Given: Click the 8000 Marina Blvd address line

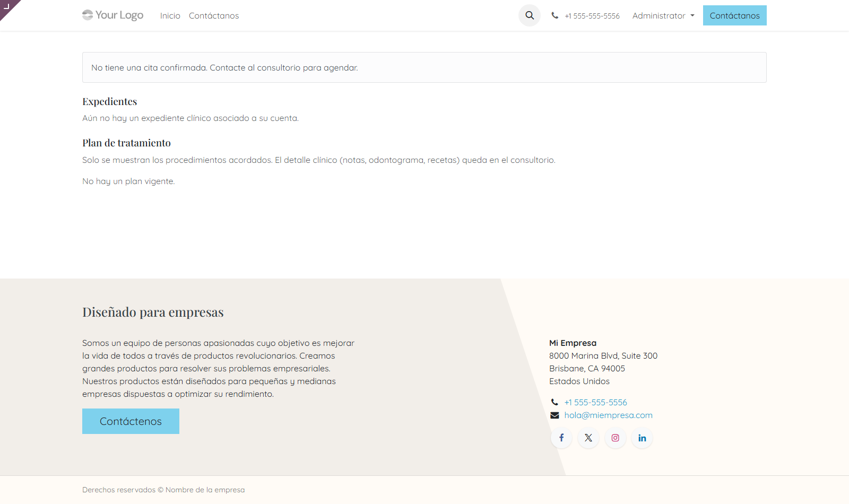Looking at the screenshot, I should coord(603,356).
